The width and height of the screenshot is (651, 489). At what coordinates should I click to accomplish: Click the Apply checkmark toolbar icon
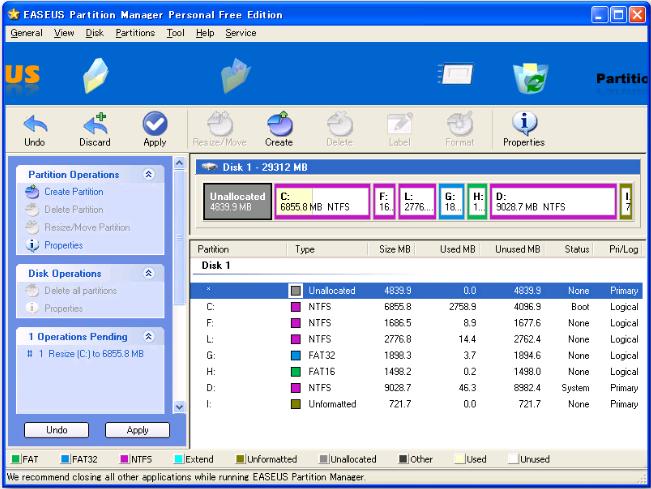coord(155,124)
